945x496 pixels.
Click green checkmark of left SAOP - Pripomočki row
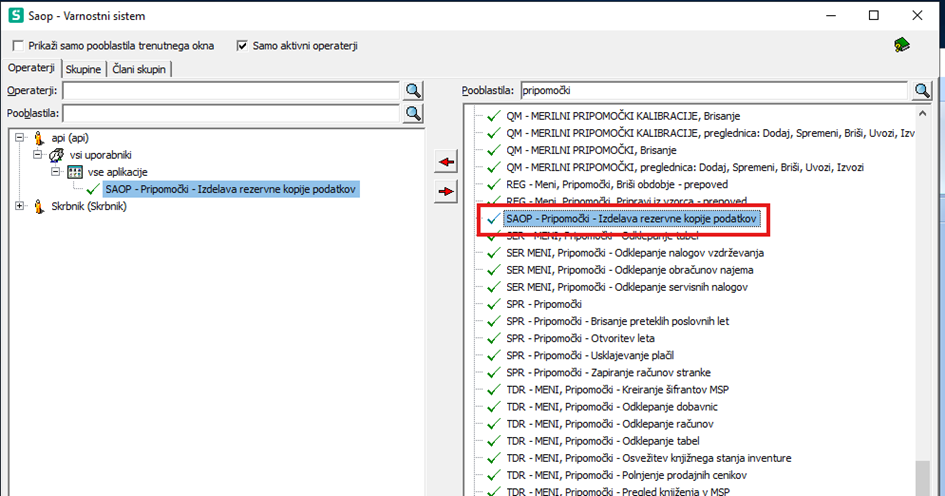93,189
